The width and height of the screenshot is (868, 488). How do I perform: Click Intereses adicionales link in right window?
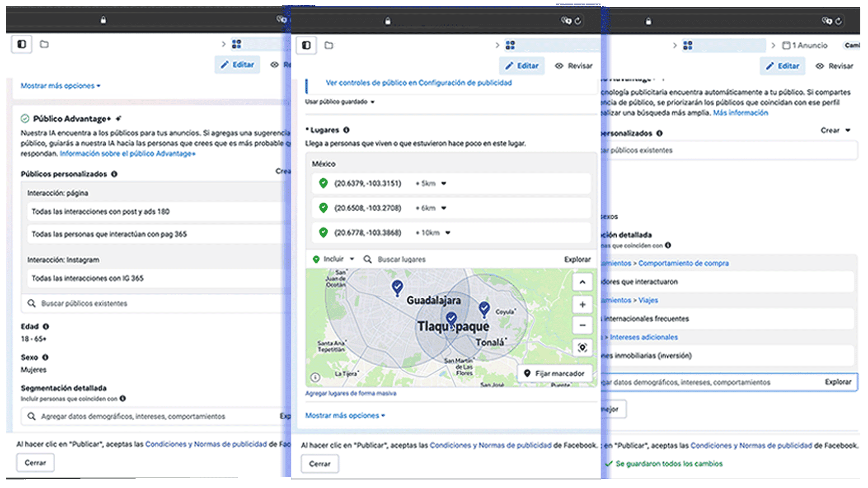point(644,337)
